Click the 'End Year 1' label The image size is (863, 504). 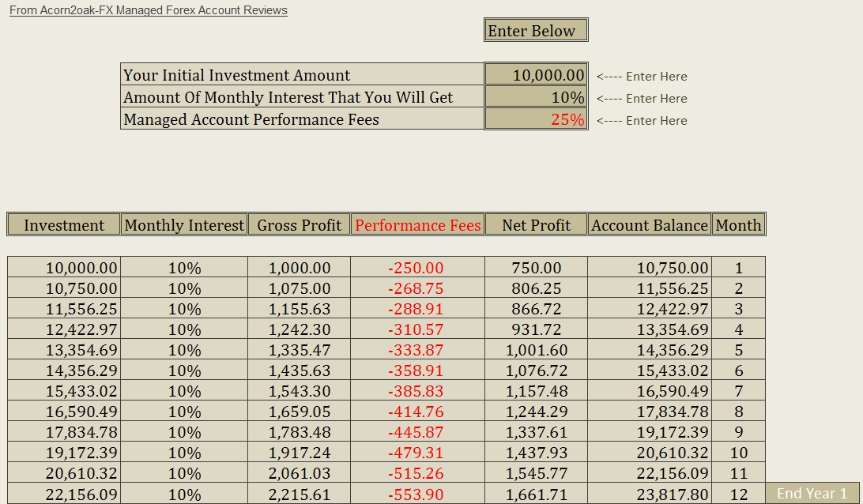coord(812,494)
